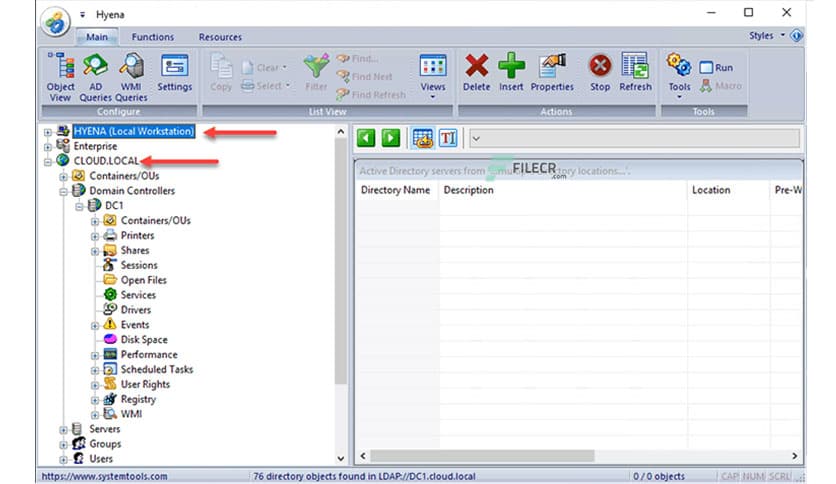
Task: Open AD Queries
Action: (95, 77)
